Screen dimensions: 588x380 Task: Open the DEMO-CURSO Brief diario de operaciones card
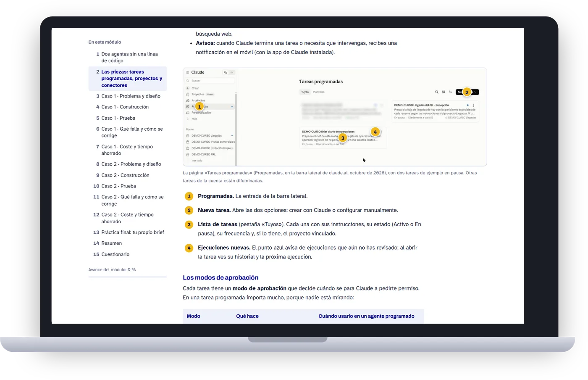pos(343,137)
